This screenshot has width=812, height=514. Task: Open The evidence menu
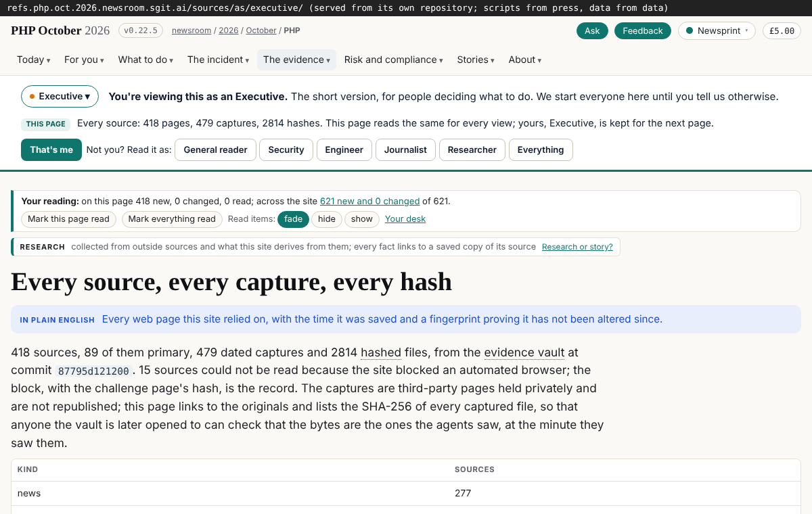pyautogui.click(x=296, y=60)
